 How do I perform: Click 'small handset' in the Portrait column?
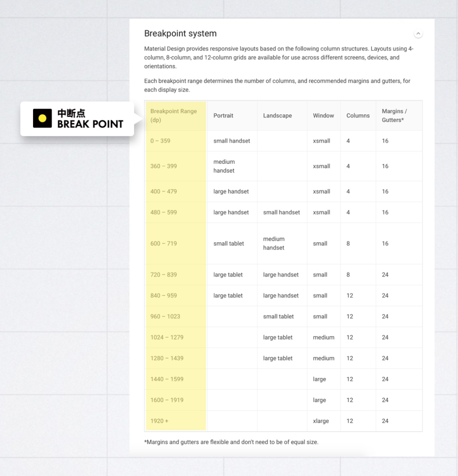pos(232,141)
